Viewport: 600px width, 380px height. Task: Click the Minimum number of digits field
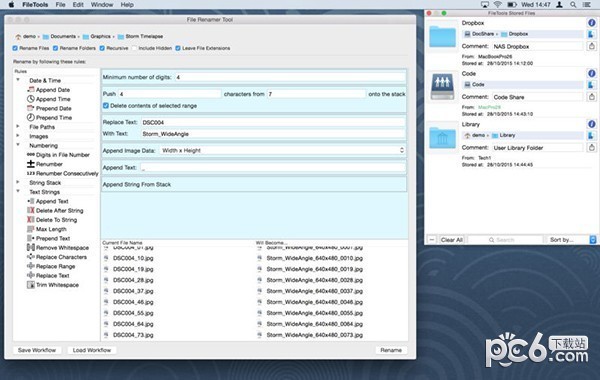click(290, 77)
